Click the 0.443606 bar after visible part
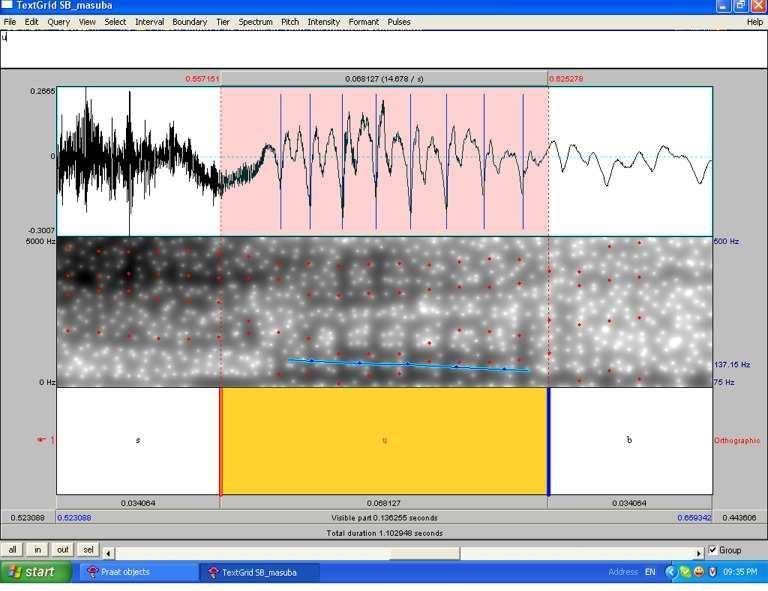Image resolution: width=768 pixels, height=591 pixels. 740,518
